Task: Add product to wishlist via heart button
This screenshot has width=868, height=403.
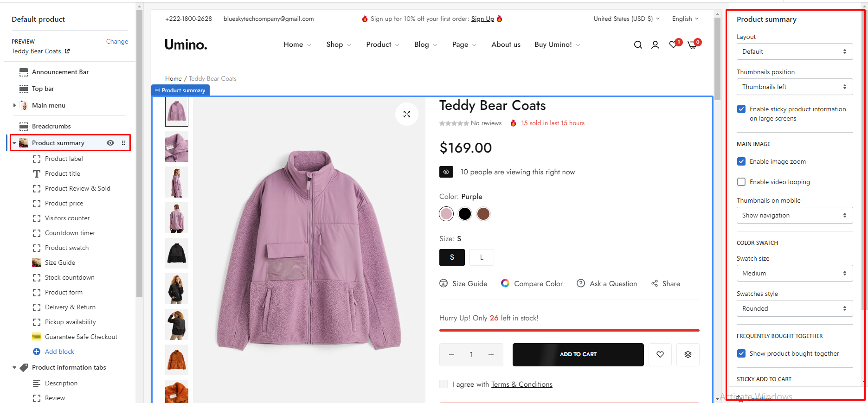Action: coord(660,354)
